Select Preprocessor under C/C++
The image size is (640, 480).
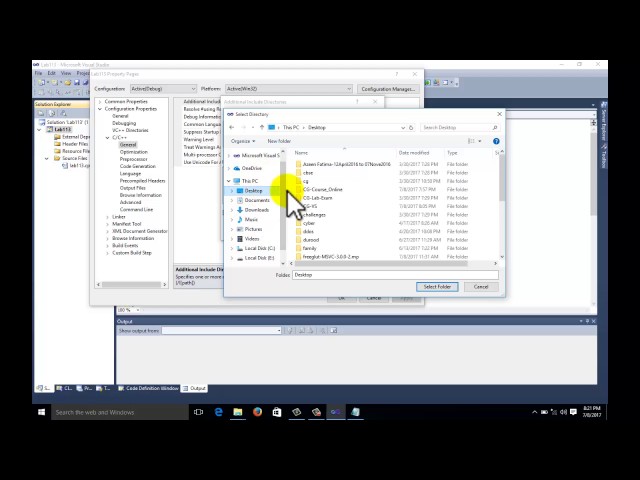point(133,159)
